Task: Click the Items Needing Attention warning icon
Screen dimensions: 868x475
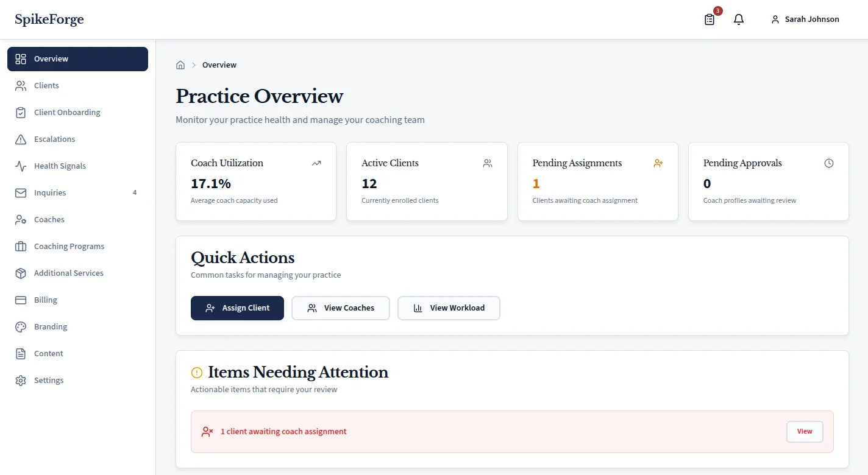Action: 197,372
